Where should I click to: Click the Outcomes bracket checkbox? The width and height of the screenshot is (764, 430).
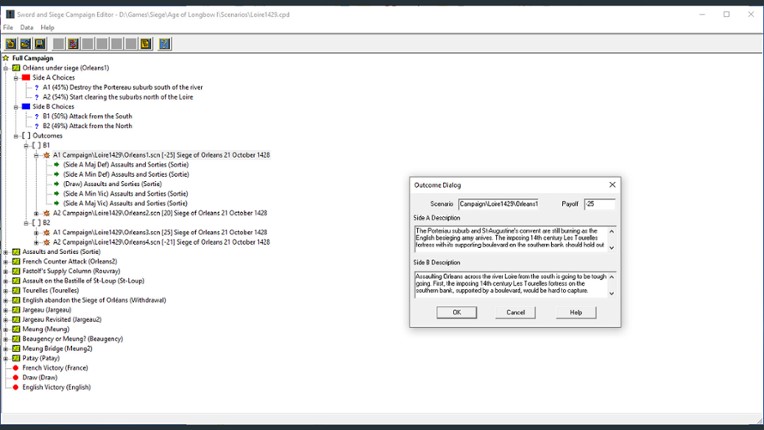click(26, 136)
